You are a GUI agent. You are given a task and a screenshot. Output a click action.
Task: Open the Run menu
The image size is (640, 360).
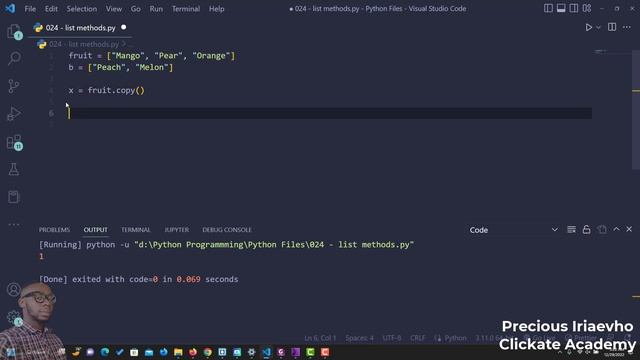tap(156, 9)
